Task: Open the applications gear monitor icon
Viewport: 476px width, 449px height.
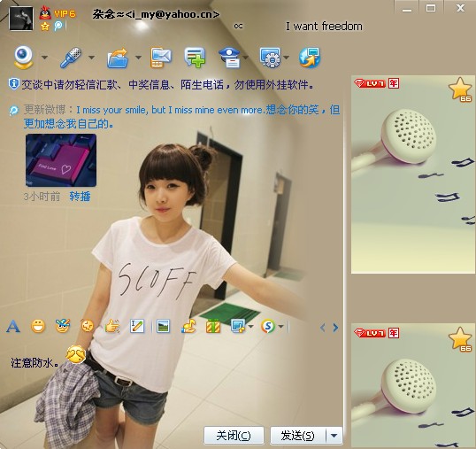Action: pyautogui.click(x=270, y=57)
